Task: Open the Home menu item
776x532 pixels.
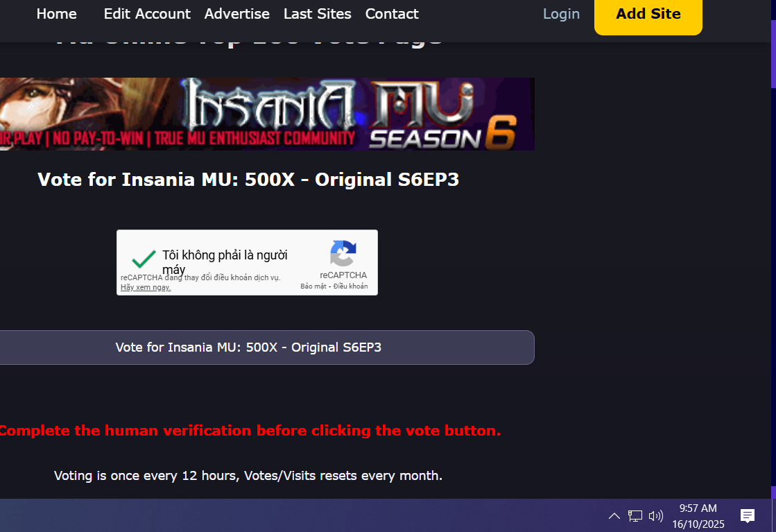Action: coord(56,14)
